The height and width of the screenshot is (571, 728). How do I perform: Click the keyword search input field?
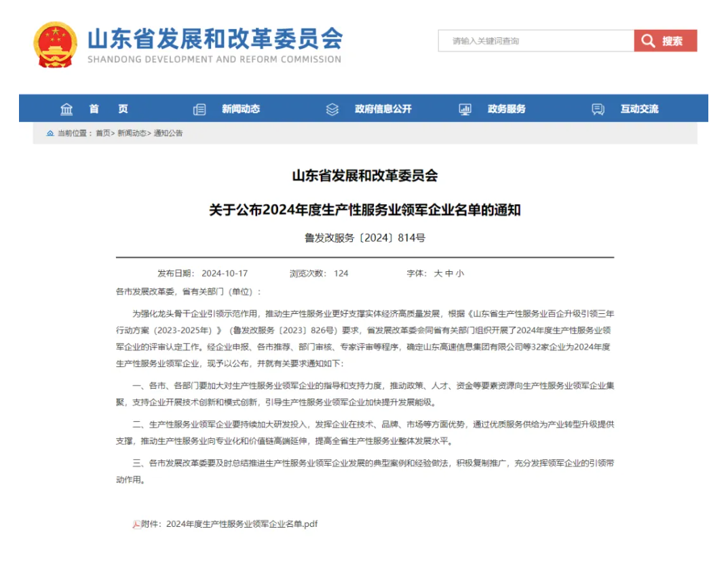[536, 41]
